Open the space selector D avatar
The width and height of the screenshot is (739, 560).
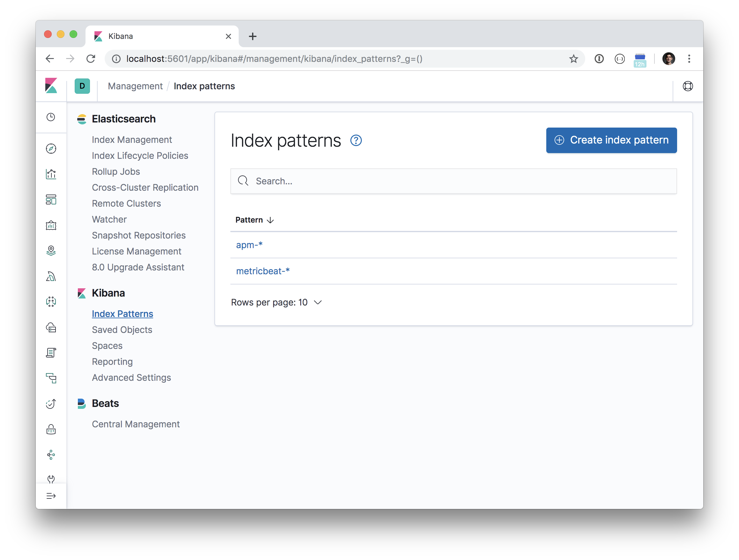tap(82, 86)
